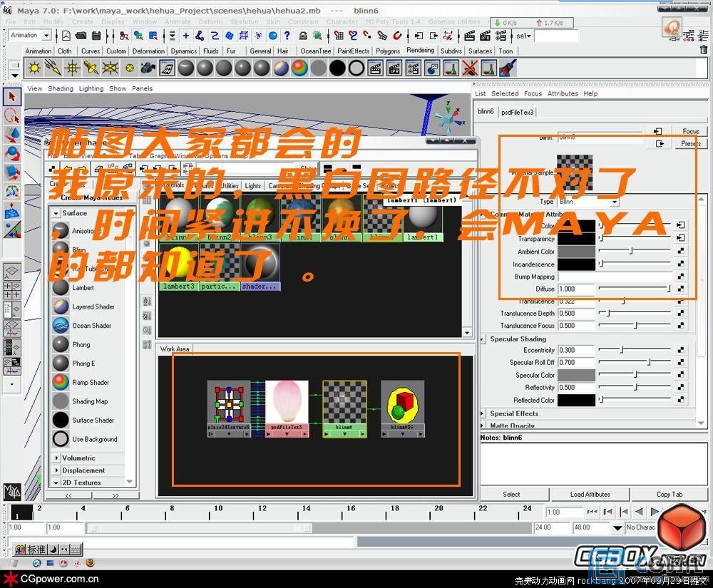Activate the Universal Manipulator tool
The image size is (713, 588).
12,192
